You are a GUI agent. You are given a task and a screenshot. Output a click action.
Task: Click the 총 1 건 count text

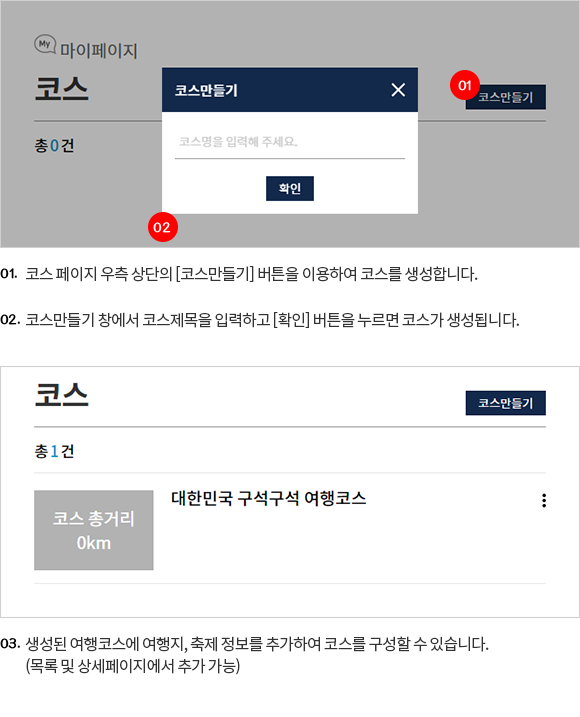coord(54,451)
